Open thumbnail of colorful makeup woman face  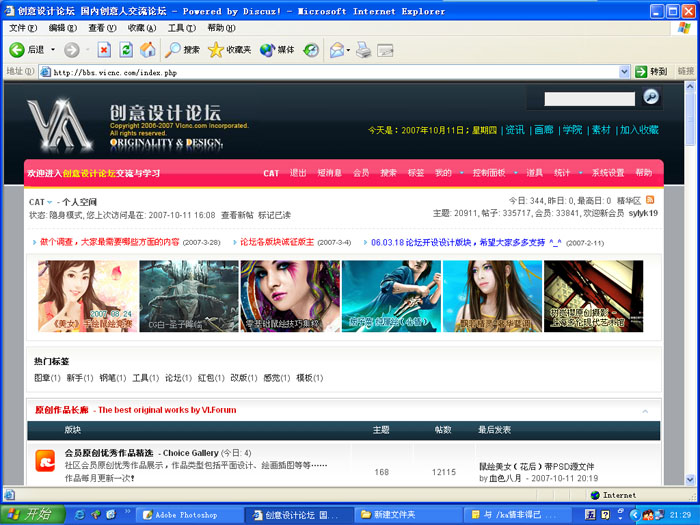(x=290, y=296)
